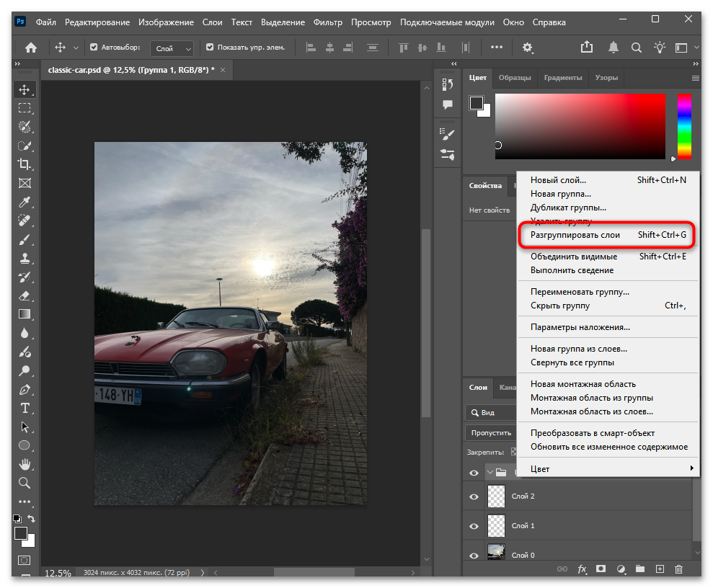
Task: Toggle Показать упр. элем. checkbox
Action: point(210,48)
